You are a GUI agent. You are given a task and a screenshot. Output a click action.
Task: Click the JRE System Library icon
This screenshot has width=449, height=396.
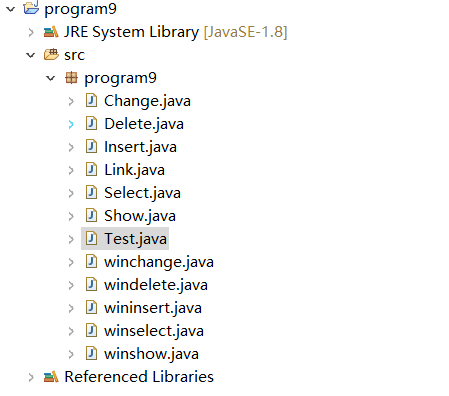[x=51, y=32]
